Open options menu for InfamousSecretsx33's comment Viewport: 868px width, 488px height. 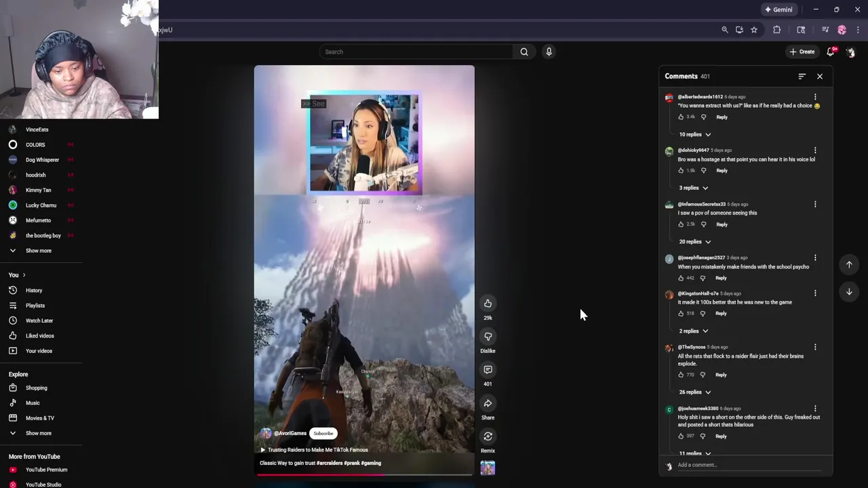[815, 204]
